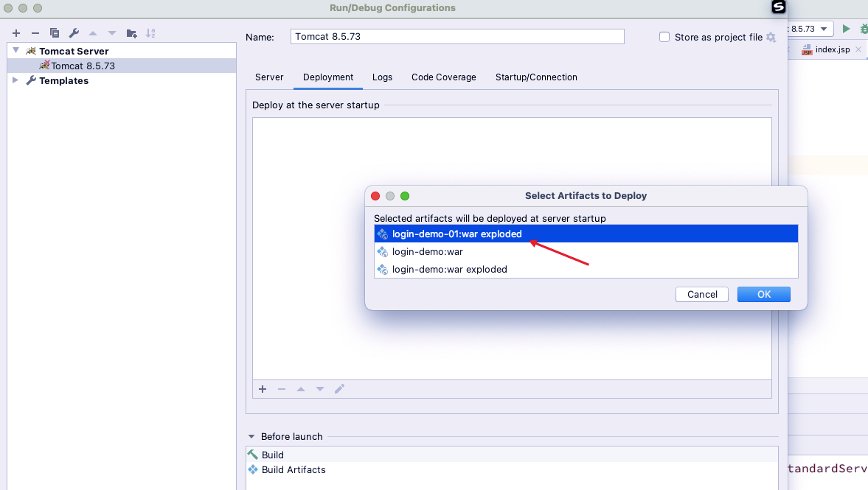Click the S input method icon at top
This screenshot has height=490, width=868.
click(x=778, y=7)
